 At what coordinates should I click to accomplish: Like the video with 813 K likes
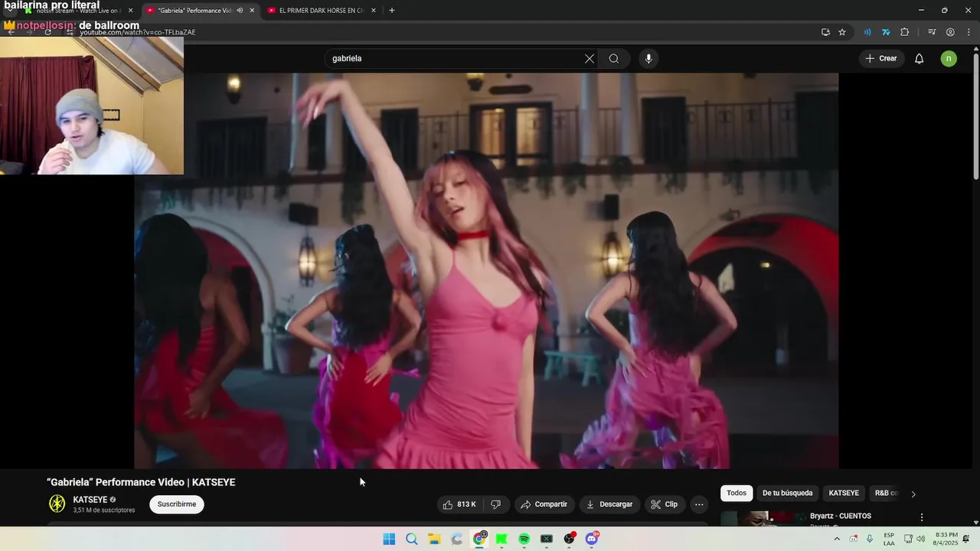460,504
